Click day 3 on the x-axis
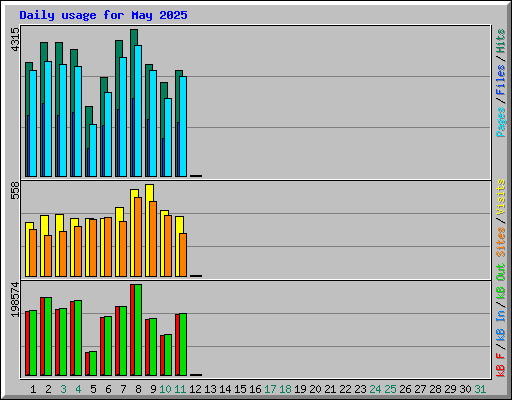The image size is (512, 400). (x=63, y=389)
